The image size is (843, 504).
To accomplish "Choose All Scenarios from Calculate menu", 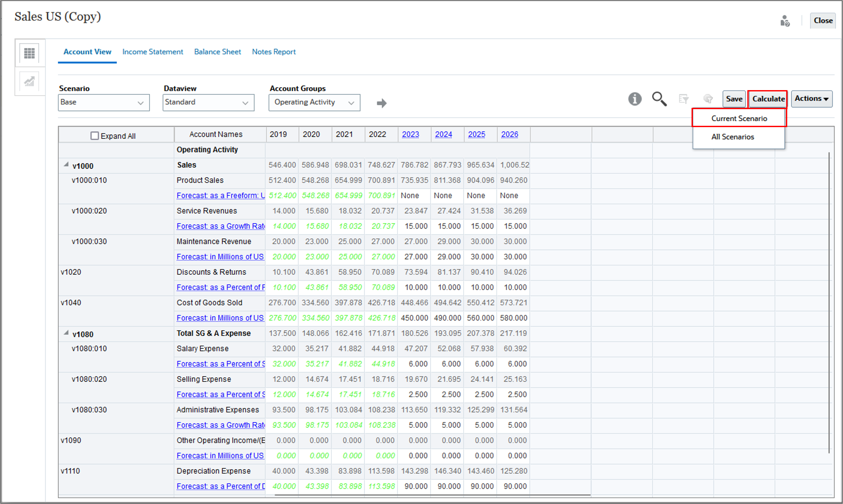I will point(732,137).
